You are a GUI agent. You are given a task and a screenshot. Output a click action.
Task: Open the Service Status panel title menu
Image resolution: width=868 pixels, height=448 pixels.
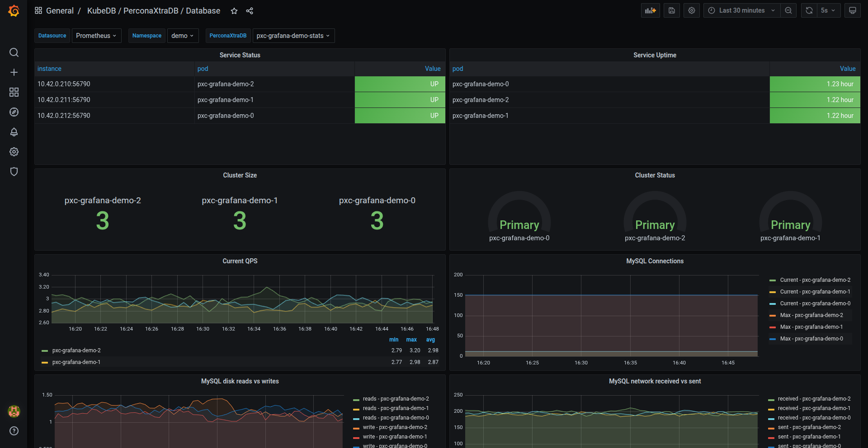click(x=240, y=55)
